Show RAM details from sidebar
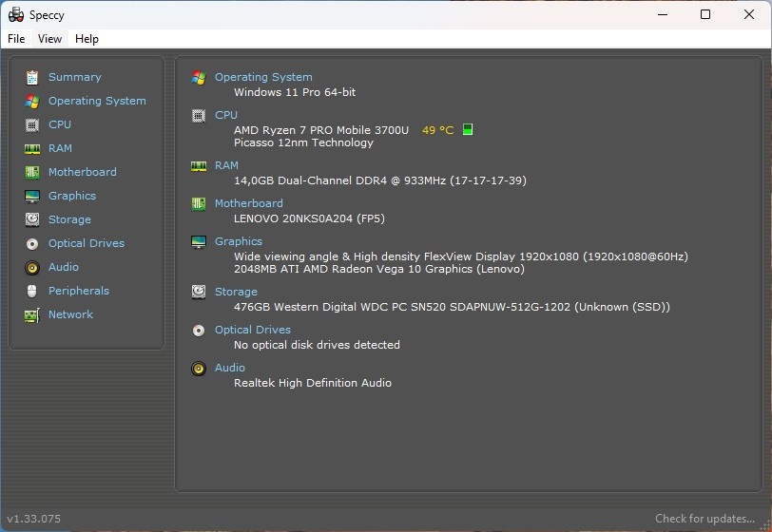This screenshot has width=772, height=532. [x=60, y=148]
